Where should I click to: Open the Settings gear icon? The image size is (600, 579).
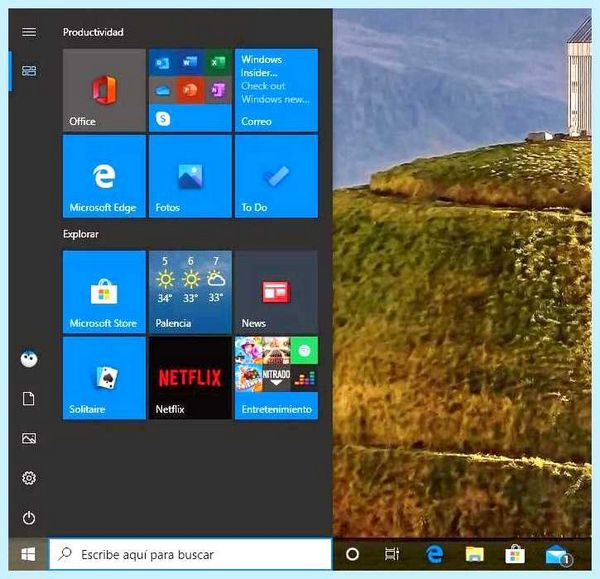click(29, 478)
